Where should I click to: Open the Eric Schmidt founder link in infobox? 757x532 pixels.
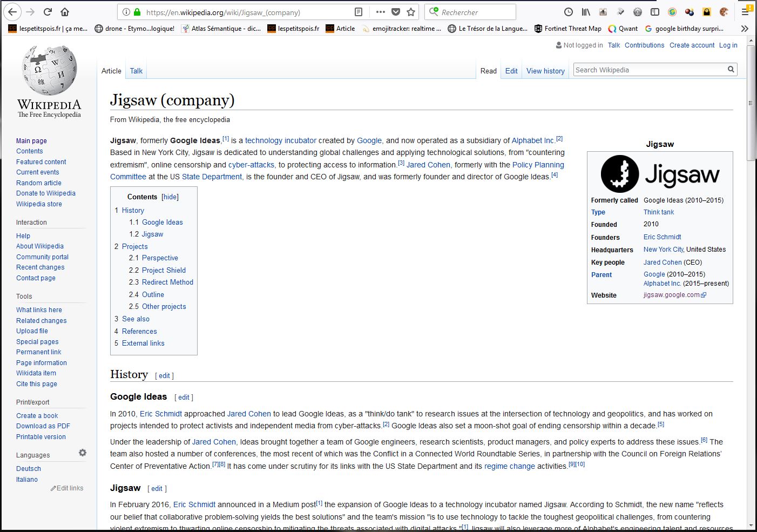(662, 237)
